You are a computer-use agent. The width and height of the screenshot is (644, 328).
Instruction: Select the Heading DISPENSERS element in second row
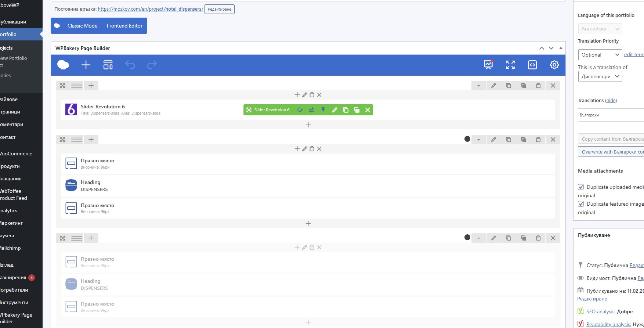(308, 185)
